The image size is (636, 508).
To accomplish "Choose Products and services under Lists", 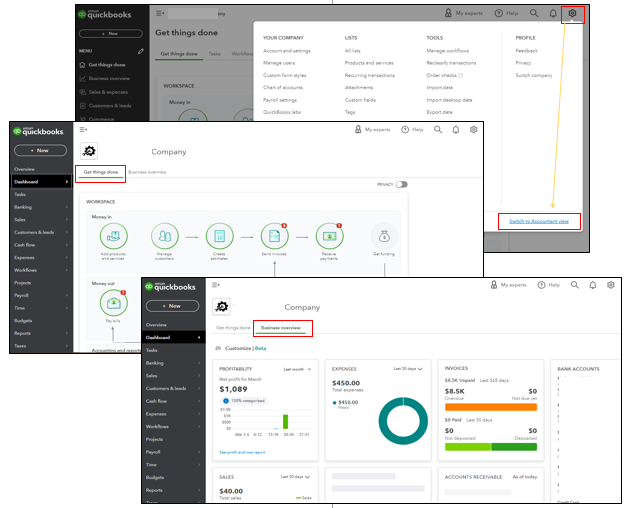I will pyautogui.click(x=369, y=63).
